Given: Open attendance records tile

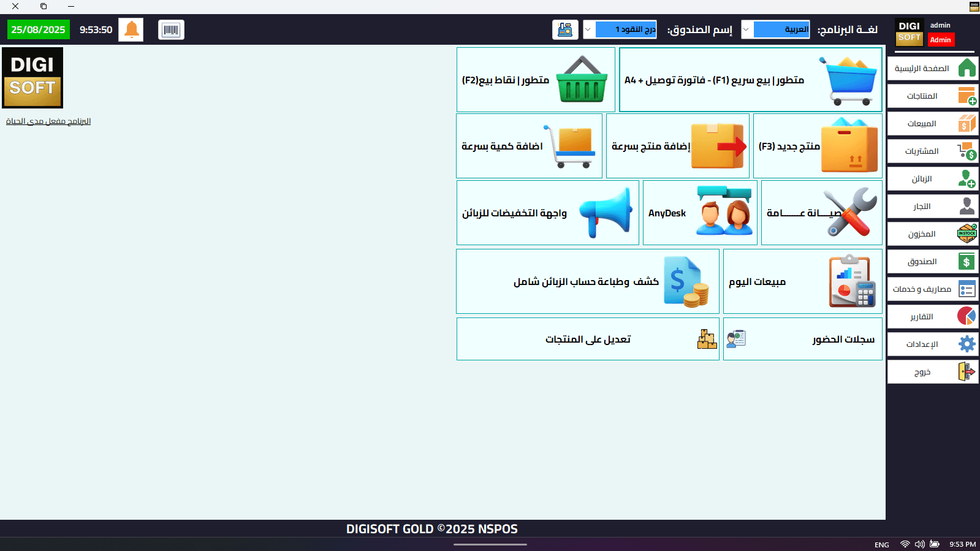Looking at the screenshot, I should pos(803,339).
